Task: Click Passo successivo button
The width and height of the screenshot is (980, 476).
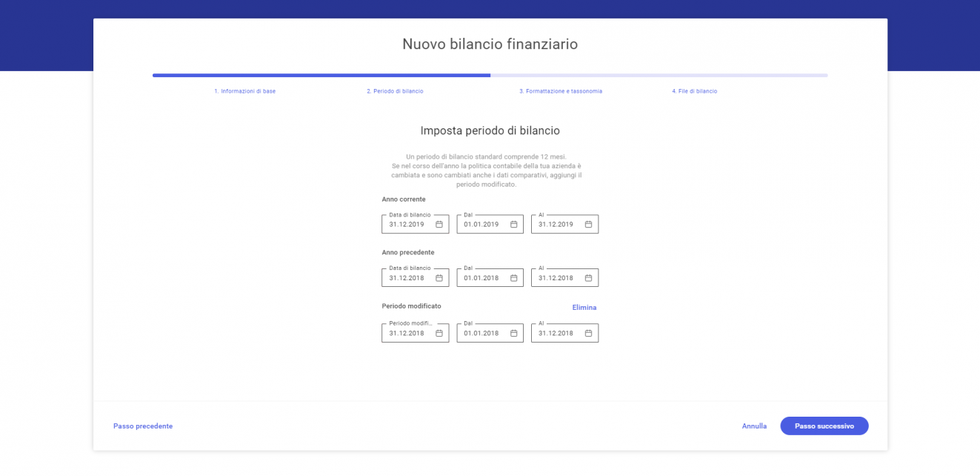Action: pyautogui.click(x=824, y=426)
